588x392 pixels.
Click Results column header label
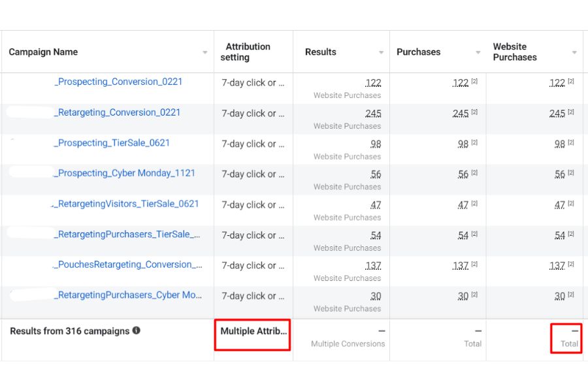pos(321,52)
